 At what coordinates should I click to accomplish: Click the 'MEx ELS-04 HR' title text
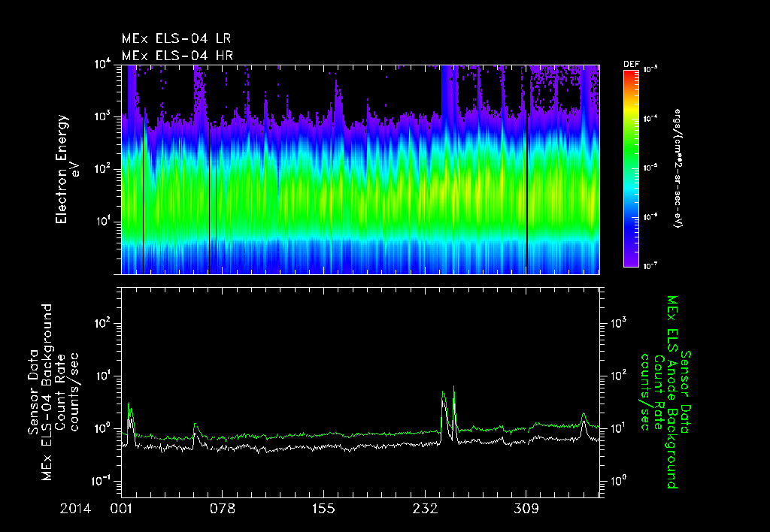click(177, 56)
